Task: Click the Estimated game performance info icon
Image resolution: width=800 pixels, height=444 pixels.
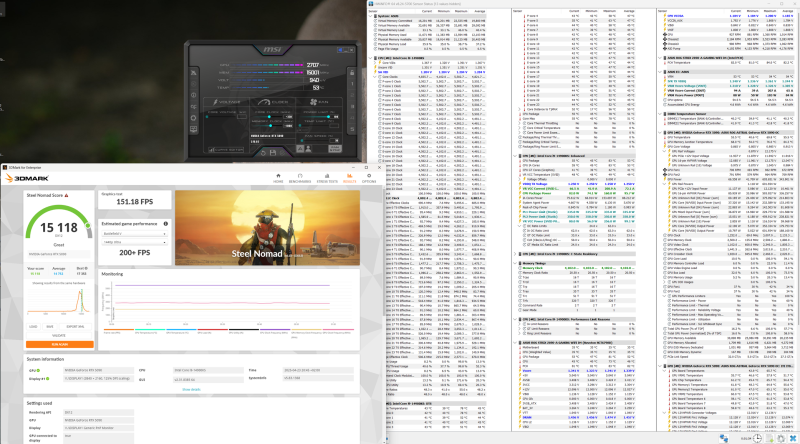Action: (165, 224)
